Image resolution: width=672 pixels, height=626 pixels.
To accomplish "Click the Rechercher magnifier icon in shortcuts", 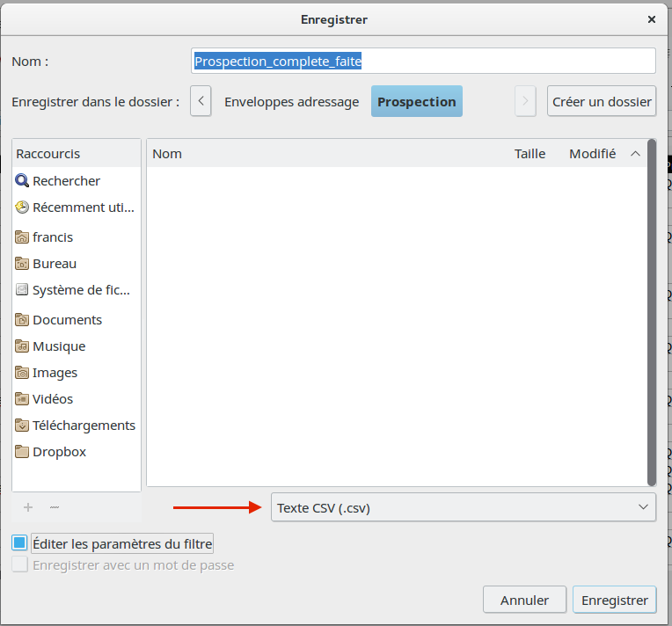I will click(x=22, y=181).
